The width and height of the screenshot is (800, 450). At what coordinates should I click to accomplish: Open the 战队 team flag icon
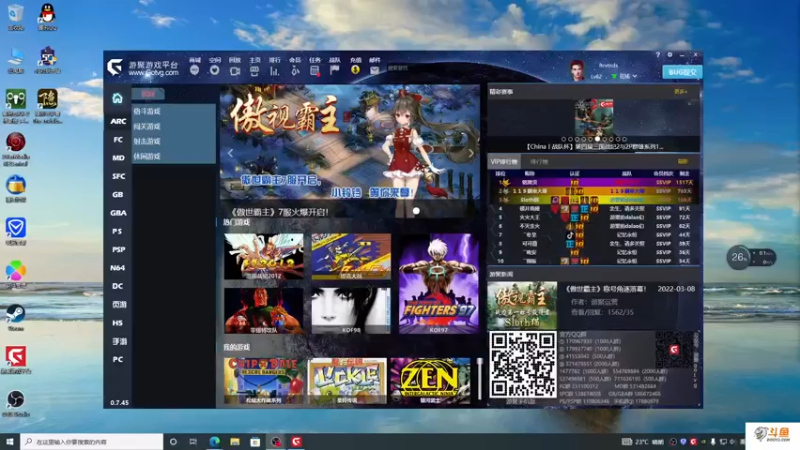[335, 70]
